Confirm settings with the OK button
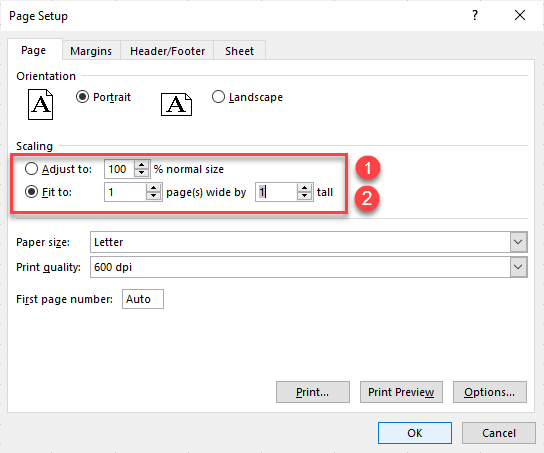 (x=415, y=433)
